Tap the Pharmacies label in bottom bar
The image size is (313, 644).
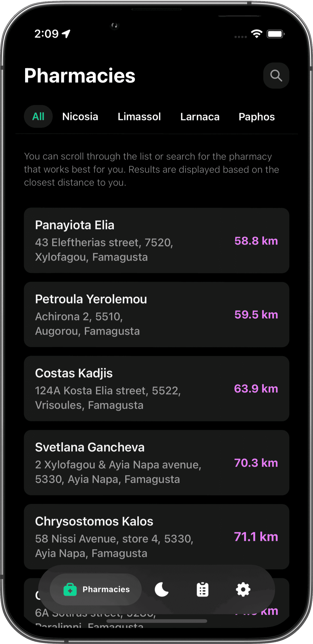click(106, 589)
